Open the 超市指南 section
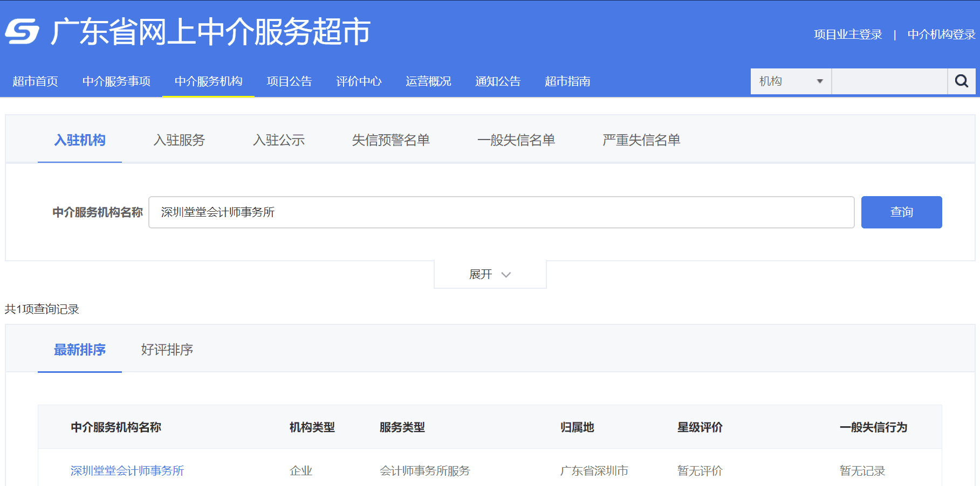 pos(567,81)
